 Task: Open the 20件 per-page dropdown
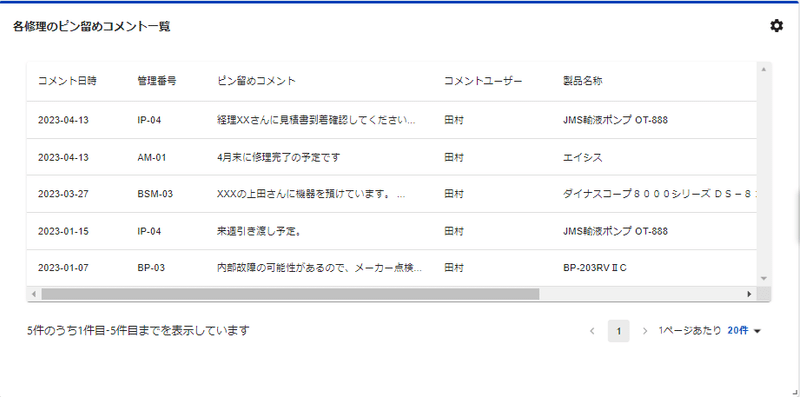click(x=744, y=331)
